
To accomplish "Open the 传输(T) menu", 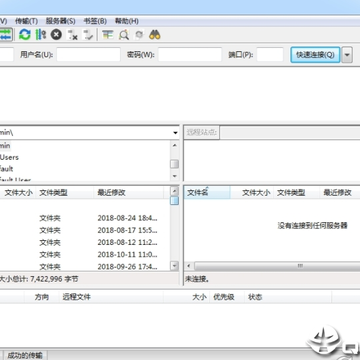I will [26, 21].
